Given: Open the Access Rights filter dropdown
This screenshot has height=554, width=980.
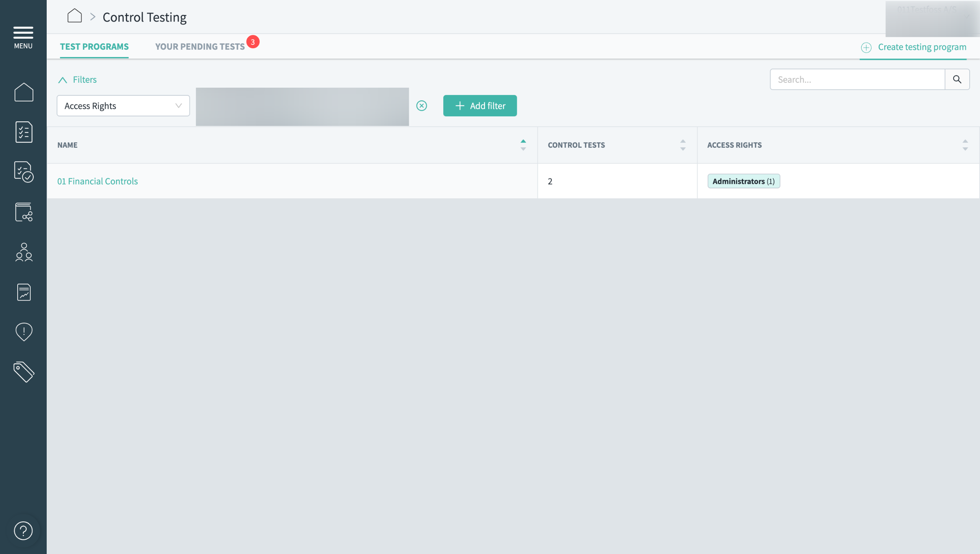Looking at the screenshot, I should pos(123,106).
